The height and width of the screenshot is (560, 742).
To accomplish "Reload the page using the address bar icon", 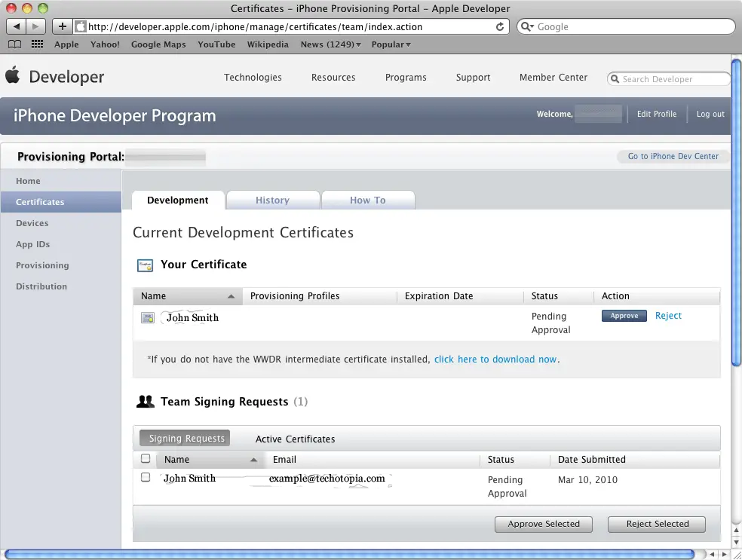I will [x=500, y=26].
